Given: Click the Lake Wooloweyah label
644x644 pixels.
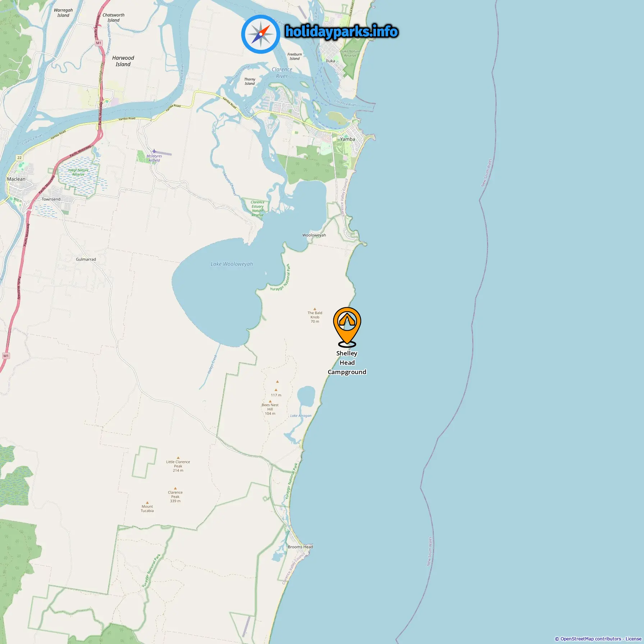Looking at the screenshot, I should [232, 264].
